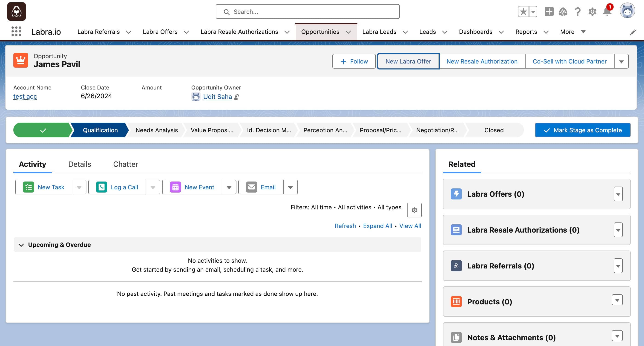
Task: Open New Task dropdown arrow
Action: 79,187
